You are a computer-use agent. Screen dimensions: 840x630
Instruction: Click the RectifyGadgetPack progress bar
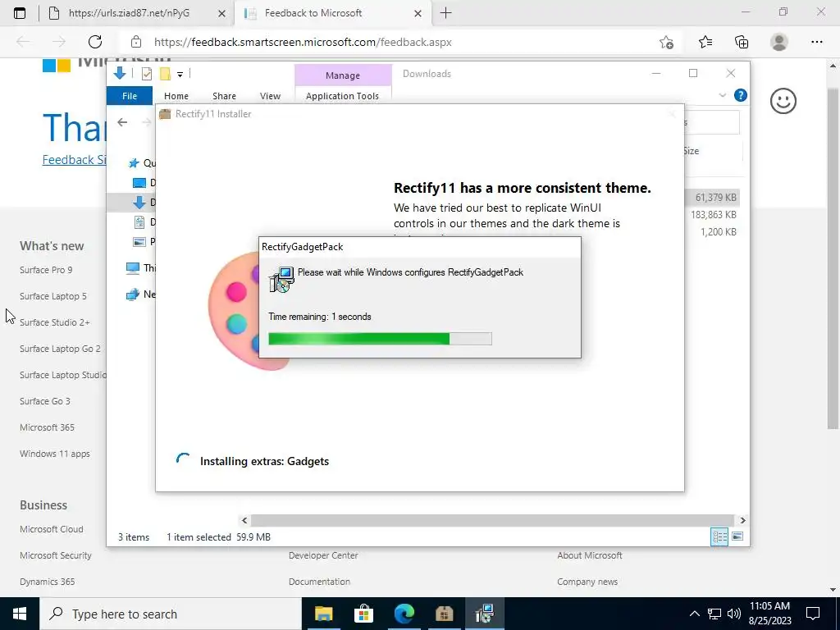[x=380, y=339]
